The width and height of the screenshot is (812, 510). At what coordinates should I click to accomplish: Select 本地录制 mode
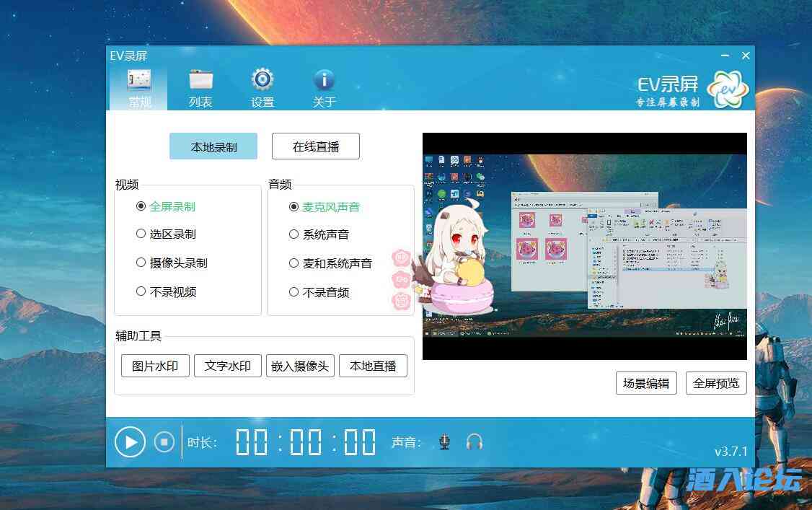click(213, 146)
